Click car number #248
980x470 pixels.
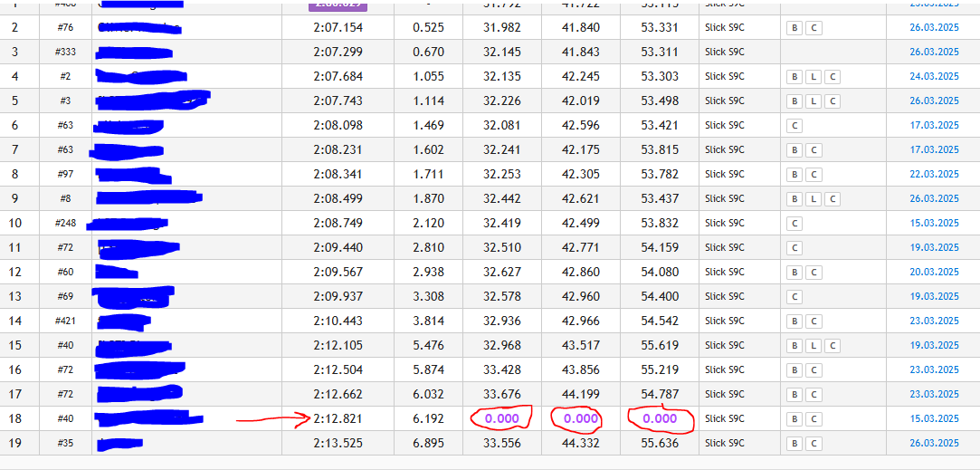[x=66, y=224]
